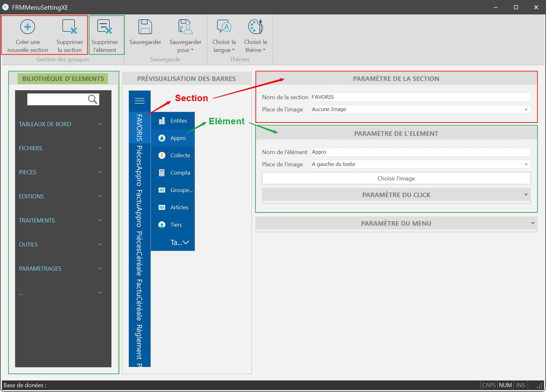
Task: Click the Choisir l'image button
Action: (x=396, y=179)
